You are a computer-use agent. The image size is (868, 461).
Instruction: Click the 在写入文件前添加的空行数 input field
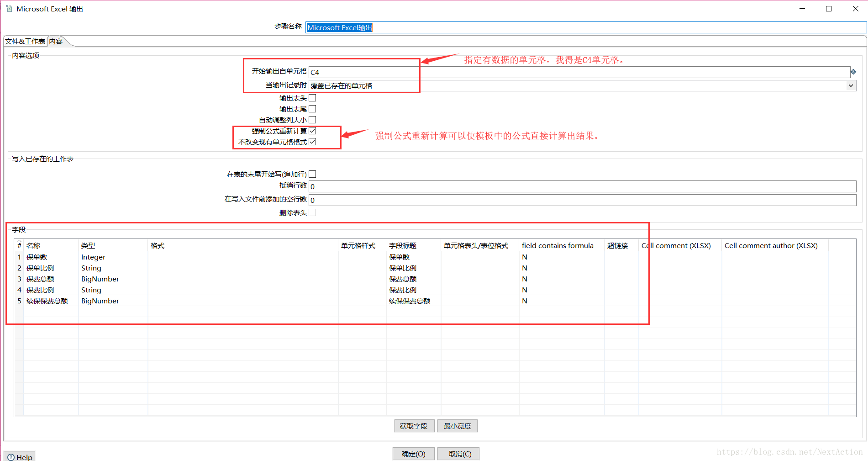pyautogui.click(x=583, y=200)
